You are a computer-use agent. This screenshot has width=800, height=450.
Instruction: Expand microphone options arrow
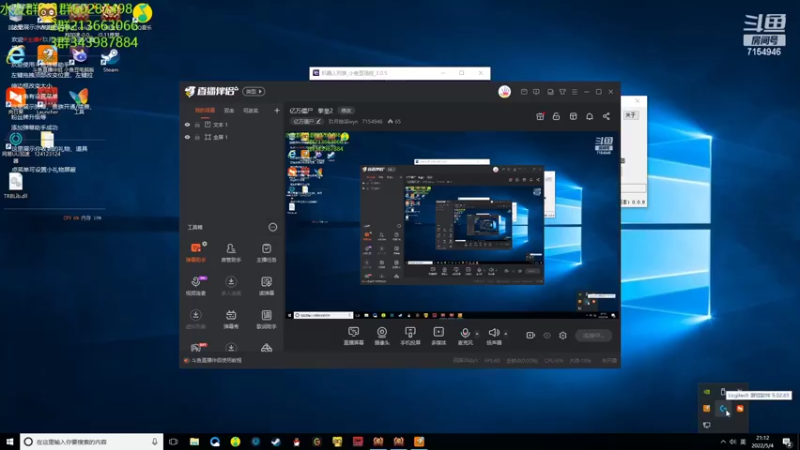pyautogui.click(x=477, y=334)
